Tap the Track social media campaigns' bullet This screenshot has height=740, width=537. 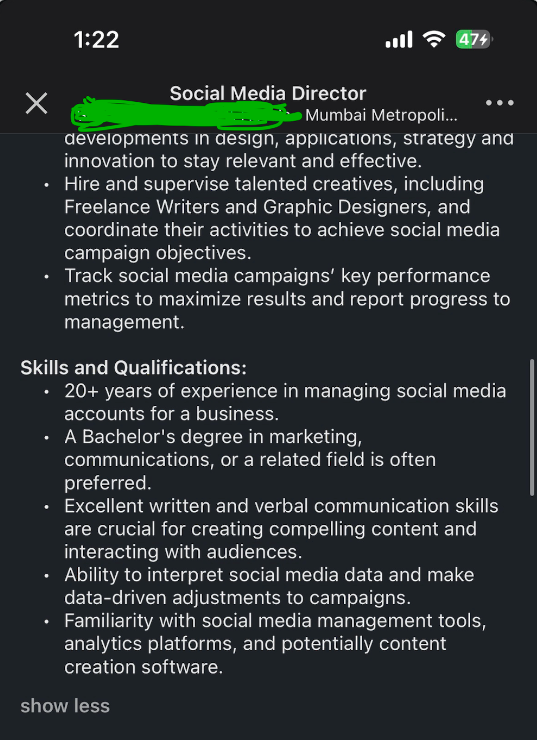[287, 299]
